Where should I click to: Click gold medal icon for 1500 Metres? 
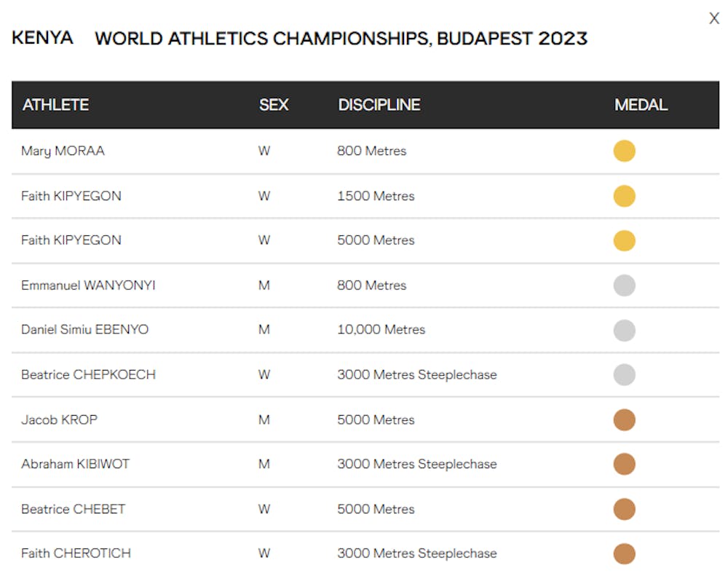pyautogui.click(x=624, y=196)
